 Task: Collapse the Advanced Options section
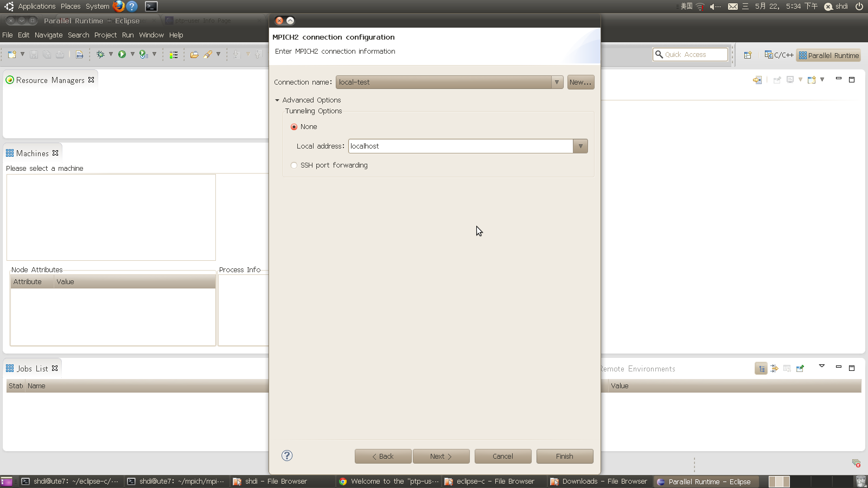pos(277,100)
